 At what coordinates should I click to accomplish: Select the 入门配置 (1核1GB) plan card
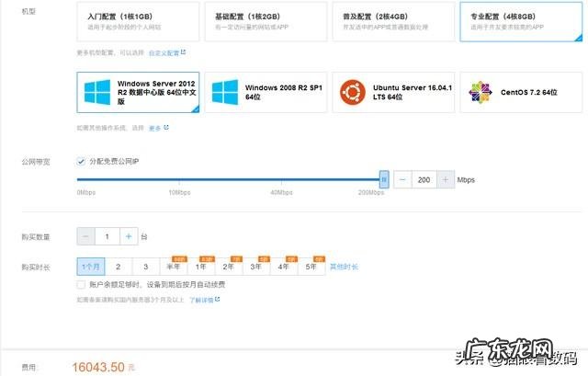[138, 21]
